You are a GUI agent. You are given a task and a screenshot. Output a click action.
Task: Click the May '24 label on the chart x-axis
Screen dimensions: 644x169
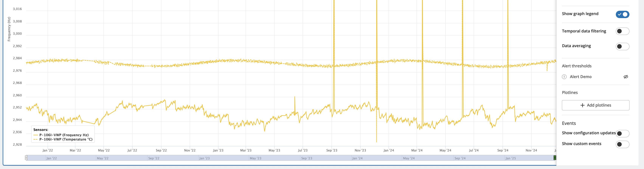click(x=445, y=150)
